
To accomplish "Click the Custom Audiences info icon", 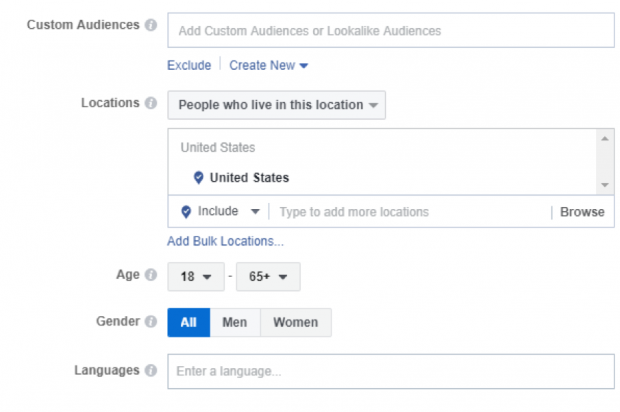I will pos(151,25).
